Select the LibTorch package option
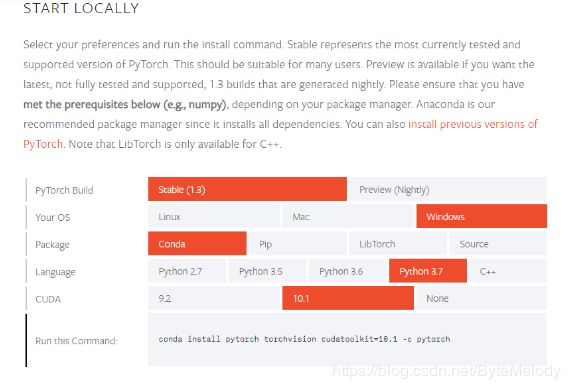The image size is (570, 389). coord(398,244)
